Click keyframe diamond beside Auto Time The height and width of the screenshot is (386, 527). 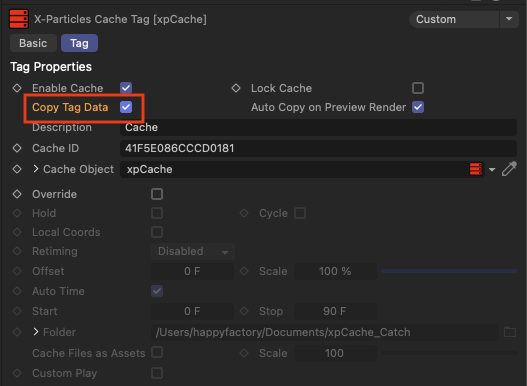pos(17,291)
